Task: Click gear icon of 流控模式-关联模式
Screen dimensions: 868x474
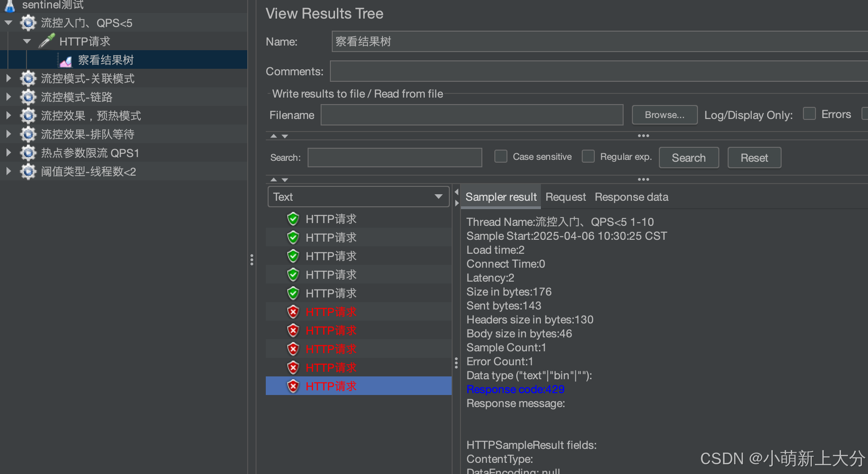Action: (x=28, y=79)
